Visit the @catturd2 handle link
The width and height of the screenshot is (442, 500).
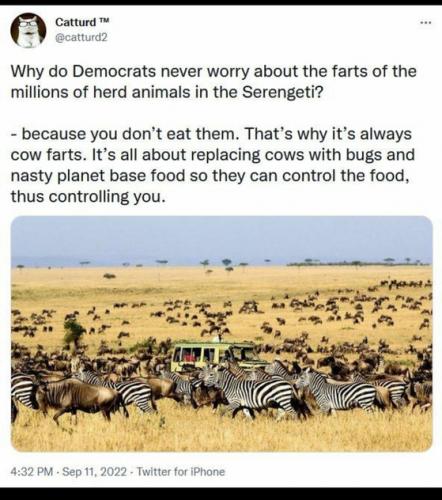[81, 38]
